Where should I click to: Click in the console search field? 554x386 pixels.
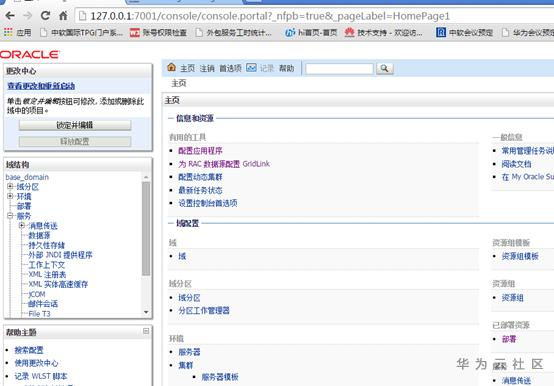pyautogui.click(x=339, y=69)
